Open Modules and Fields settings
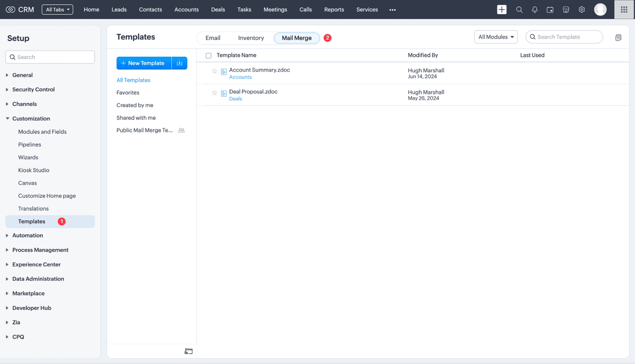Viewport: 635px width, 364px height. pyautogui.click(x=42, y=132)
